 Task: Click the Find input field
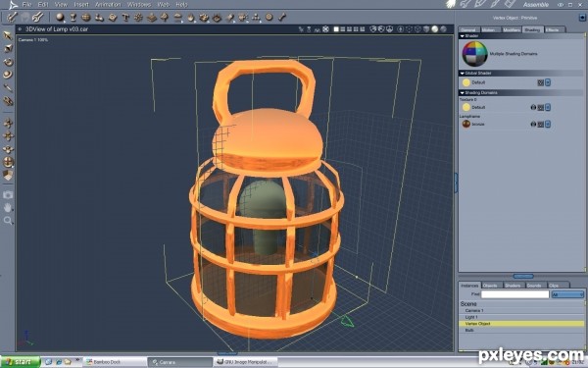tap(514, 294)
